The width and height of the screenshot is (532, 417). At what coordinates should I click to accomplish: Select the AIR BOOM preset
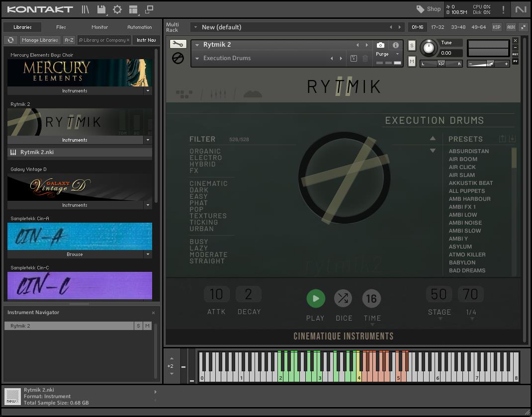point(463,159)
